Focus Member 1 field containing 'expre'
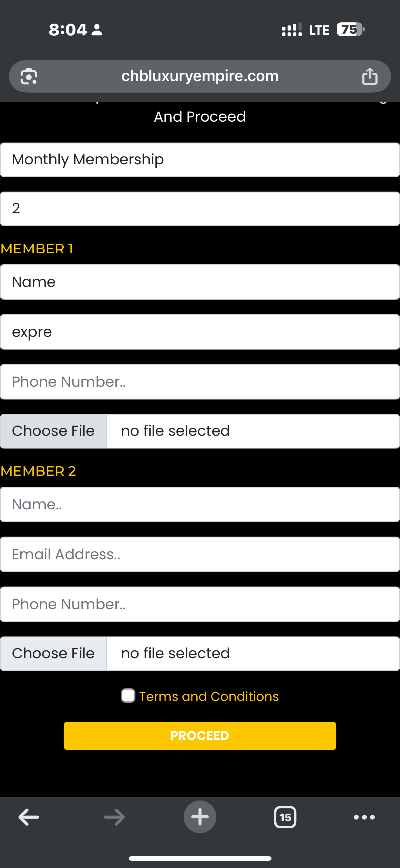The image size is (400, 868). click(x=200, y=332)
